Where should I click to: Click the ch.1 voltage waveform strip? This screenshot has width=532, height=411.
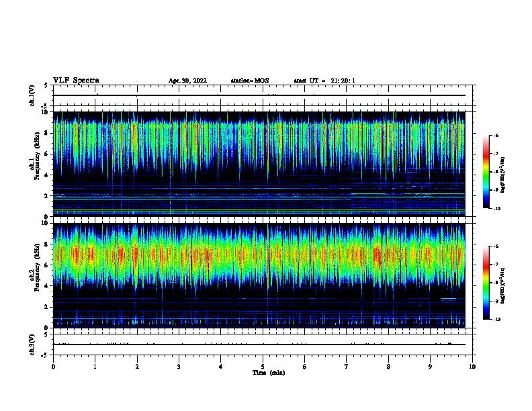point(263,95)
